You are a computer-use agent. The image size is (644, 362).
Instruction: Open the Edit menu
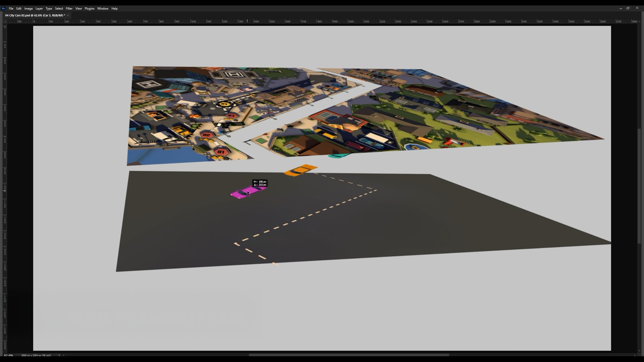click(x=19, y=8)
